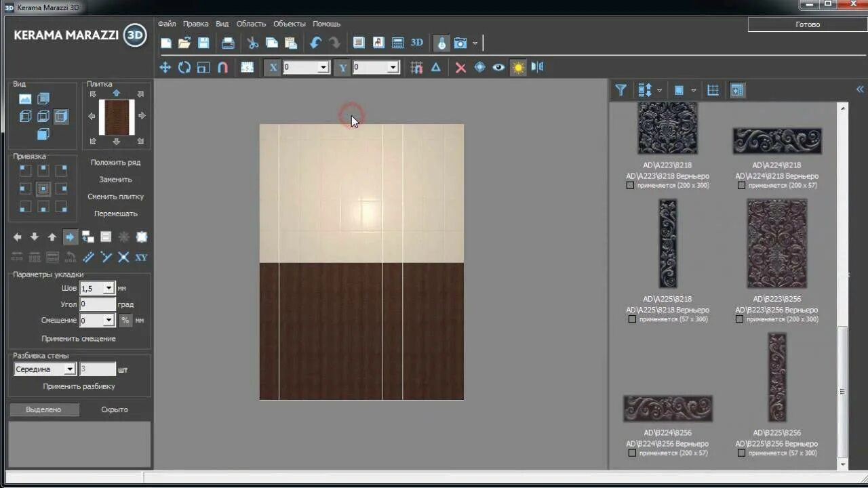Check the box for AD\B224\8256 Верньеро
Screen dimensions: 868x488
click(632, 453)
